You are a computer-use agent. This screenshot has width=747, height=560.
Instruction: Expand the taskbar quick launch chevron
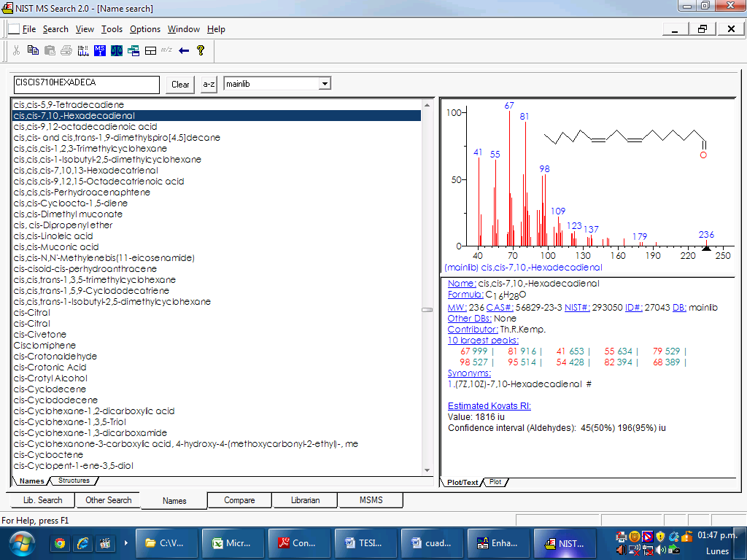(x=126, y=542)
